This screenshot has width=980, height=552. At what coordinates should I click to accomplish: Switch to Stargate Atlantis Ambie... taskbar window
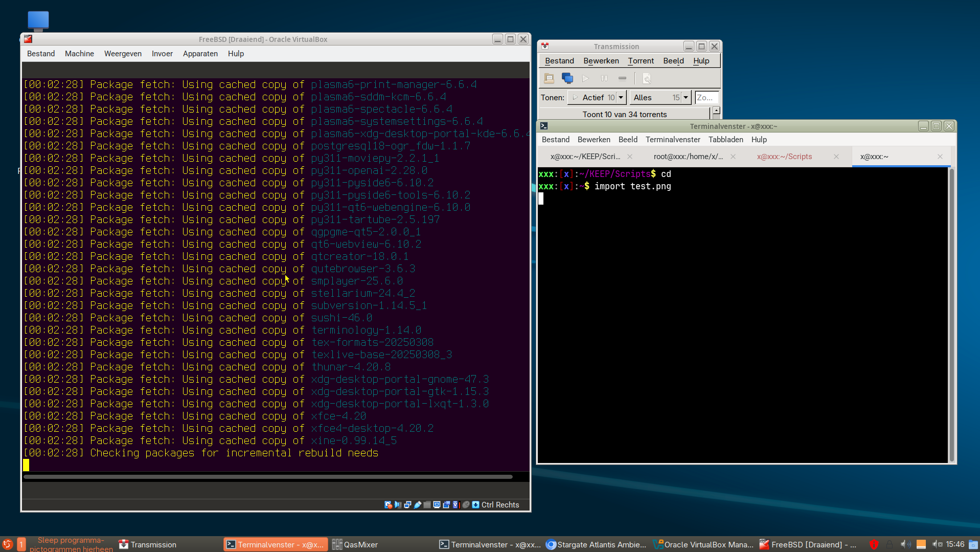(596, 544)
